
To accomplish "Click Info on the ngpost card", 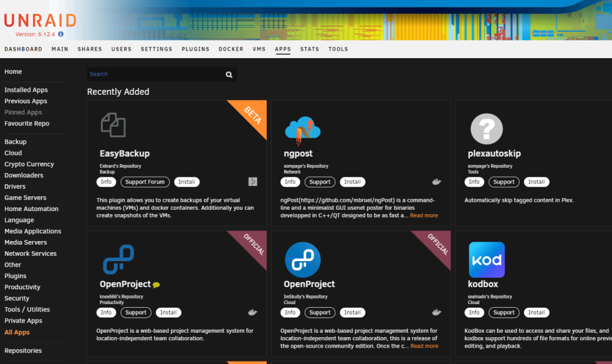I will pos(290,182).
